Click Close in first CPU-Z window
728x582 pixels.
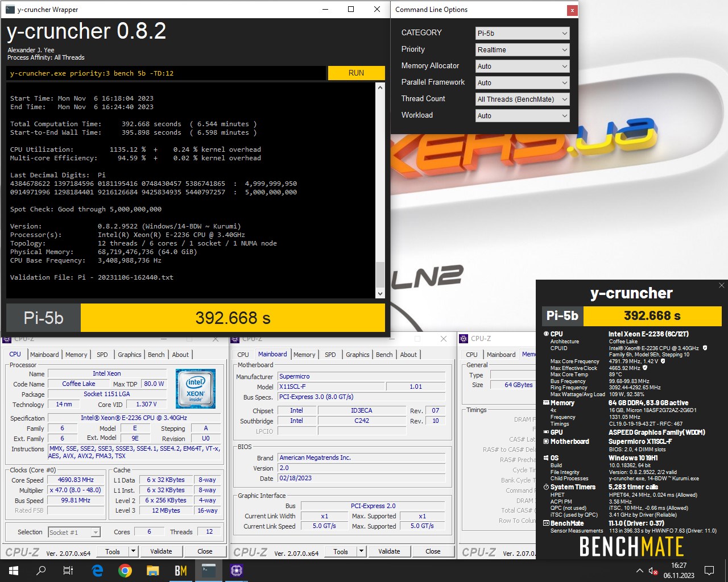205,551
